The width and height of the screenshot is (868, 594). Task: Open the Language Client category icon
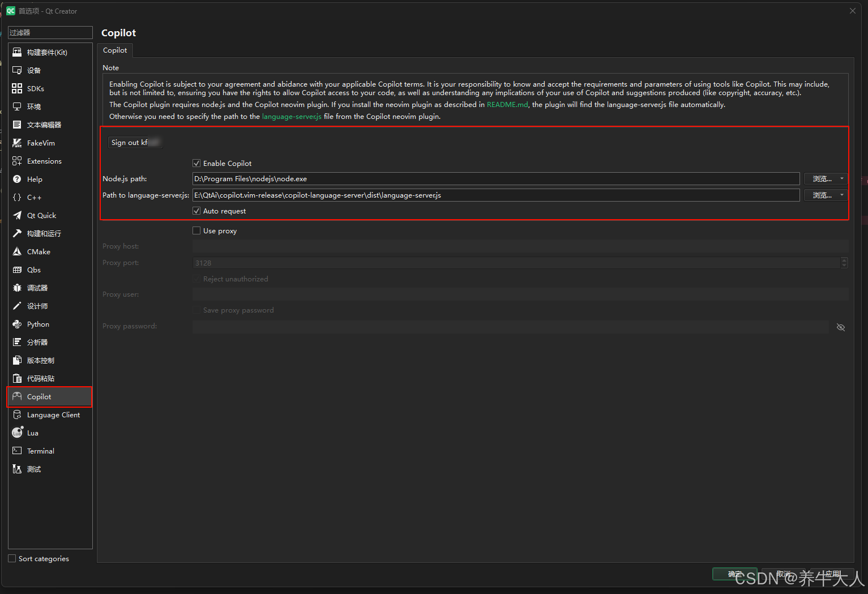coord(17,414)
